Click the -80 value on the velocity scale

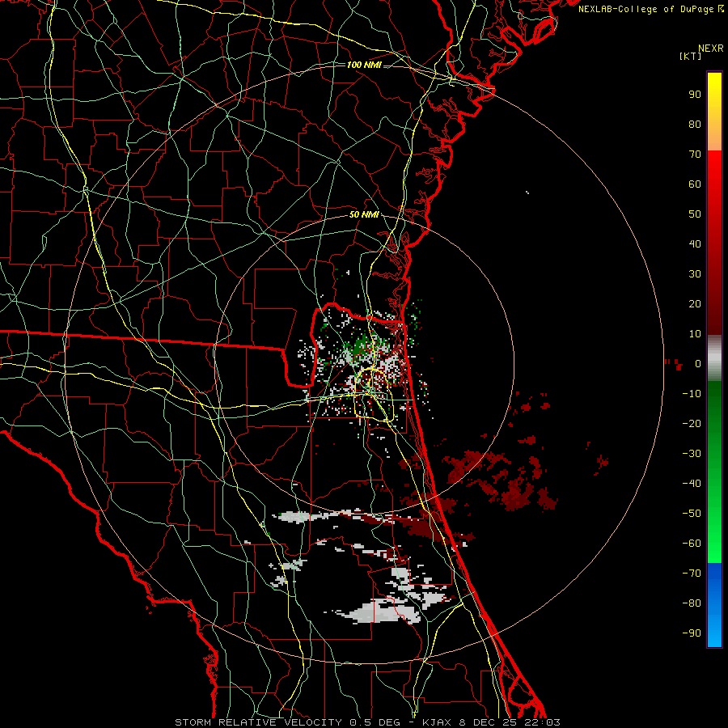(x=692, y=603)
